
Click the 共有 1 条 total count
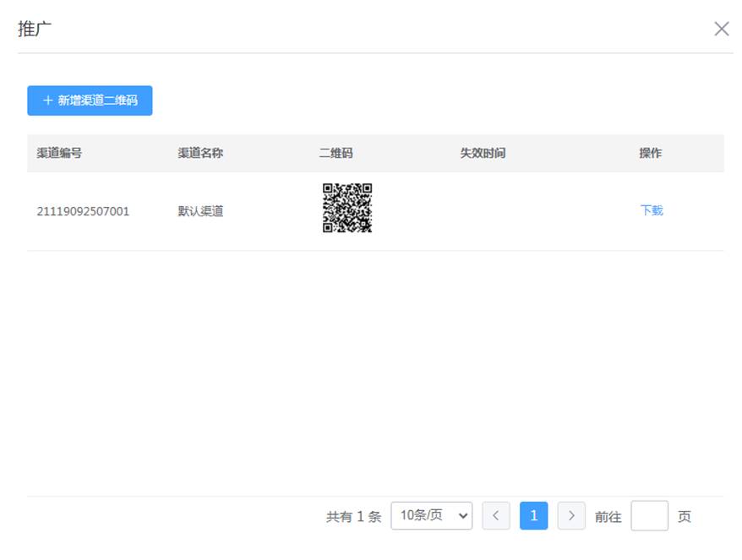tap(353, 516)
